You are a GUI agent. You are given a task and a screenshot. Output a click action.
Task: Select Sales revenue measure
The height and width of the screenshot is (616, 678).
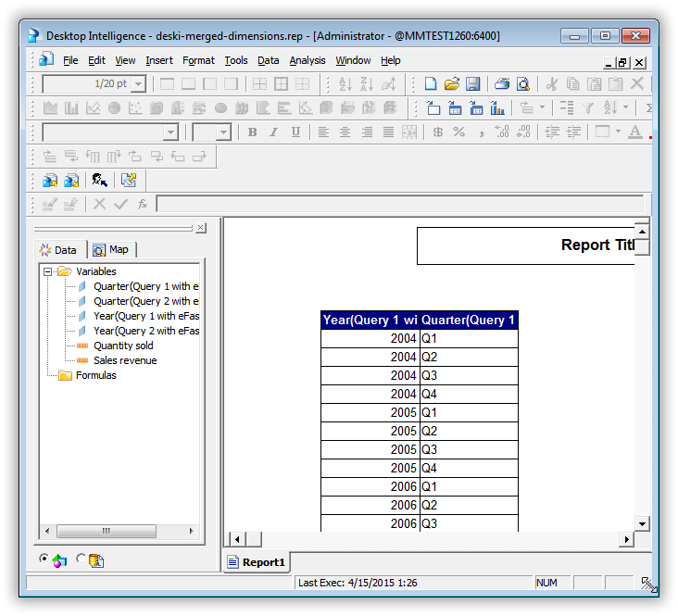point(125,360)
